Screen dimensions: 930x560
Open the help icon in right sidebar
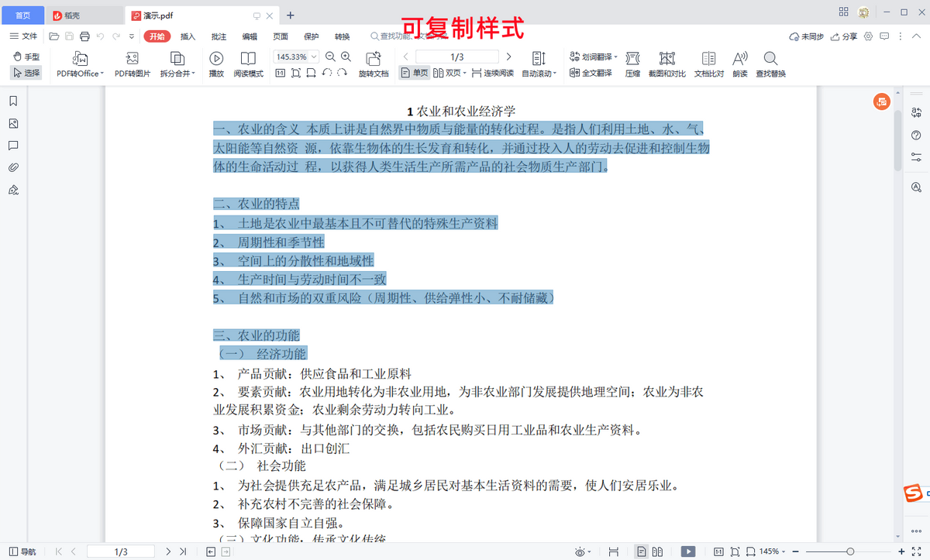click(917, 135)
